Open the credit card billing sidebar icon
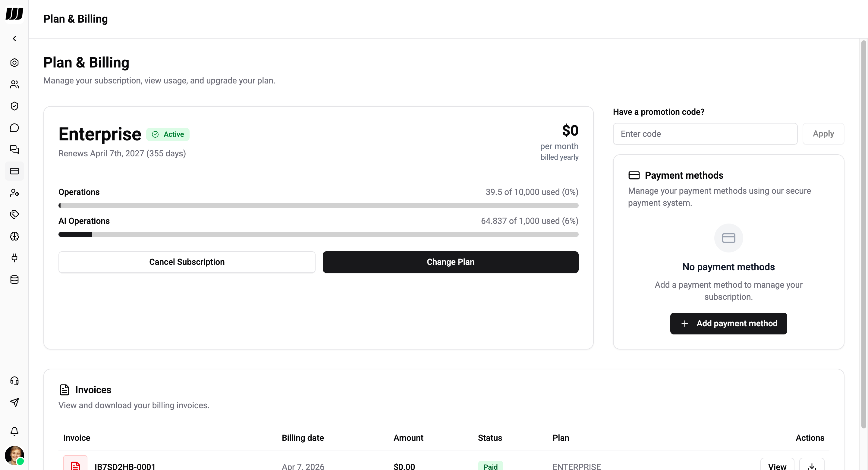The width and height of the screenshot is (868, 470). click(x=14, y=171)
